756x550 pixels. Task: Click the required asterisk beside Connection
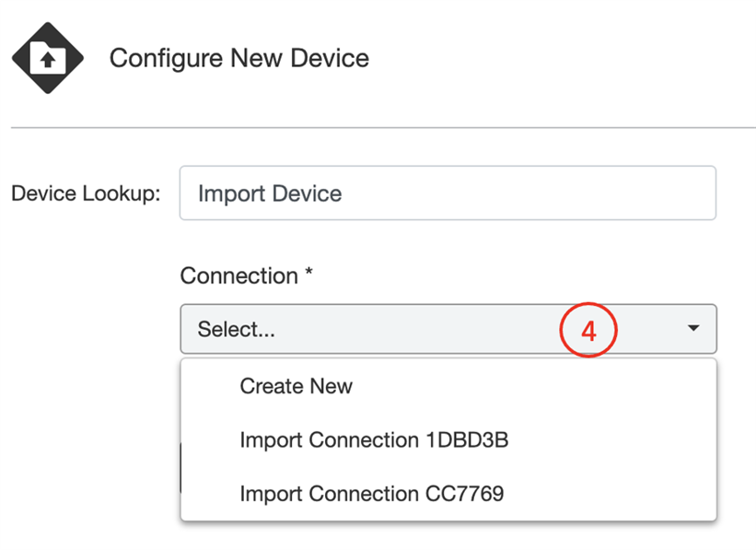coord(310,274)
